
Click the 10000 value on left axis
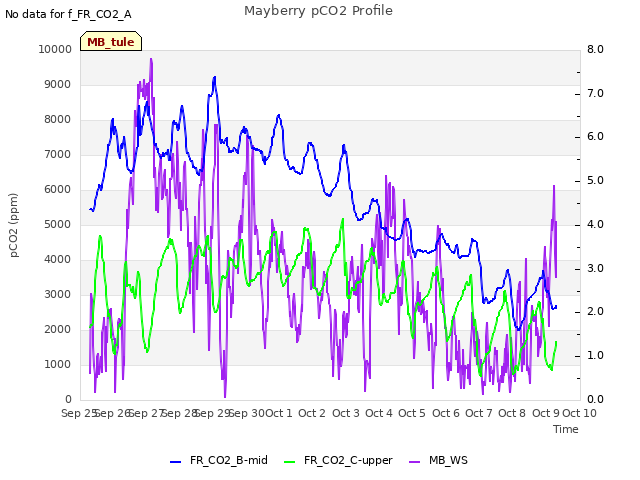click(55, 49)
